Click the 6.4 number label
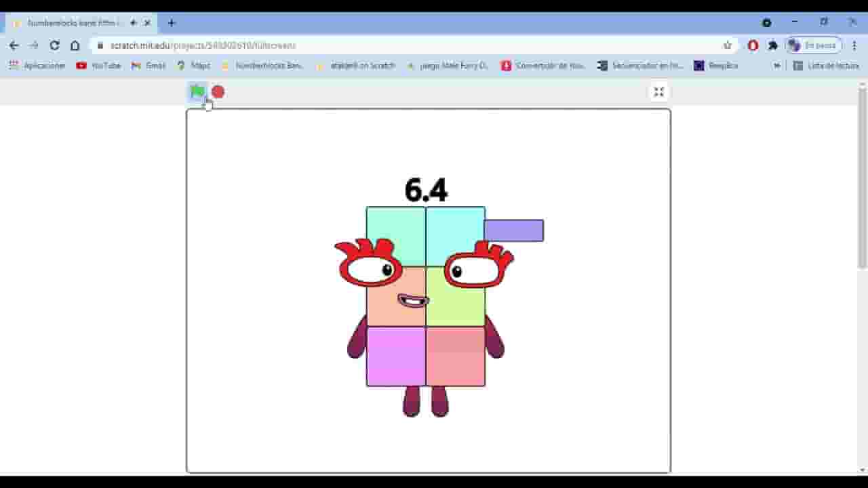 [x=426, y=190]
